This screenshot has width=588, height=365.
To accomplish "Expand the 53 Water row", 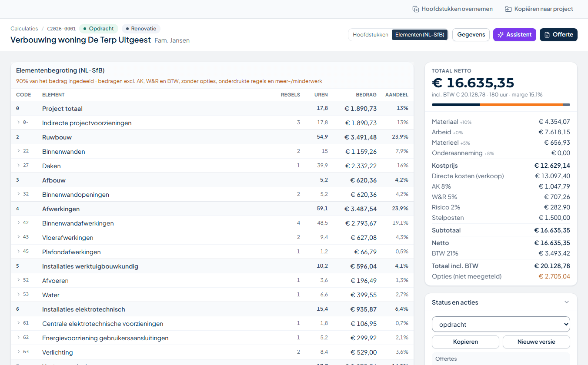I will 19,295.
